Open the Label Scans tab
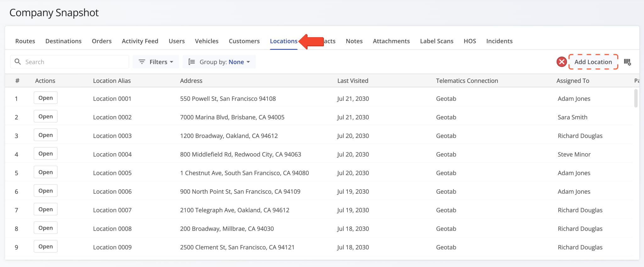644x267 pixels. coord(437,41)
